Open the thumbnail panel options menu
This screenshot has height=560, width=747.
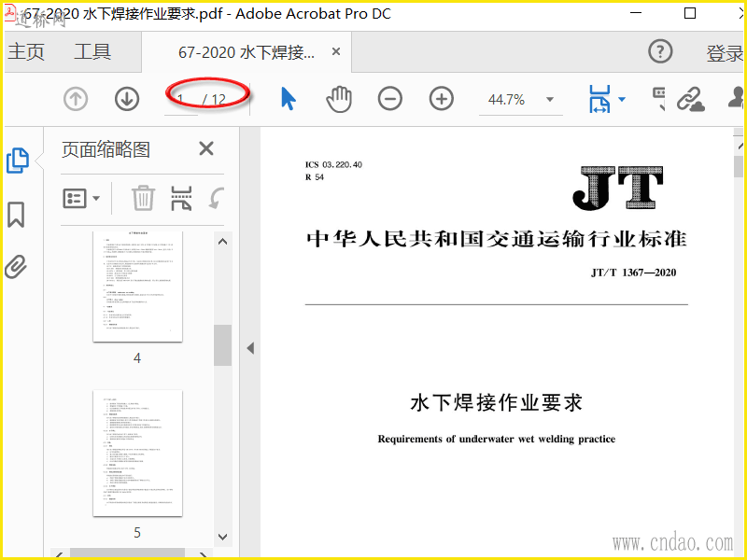(x=81, y=198)
